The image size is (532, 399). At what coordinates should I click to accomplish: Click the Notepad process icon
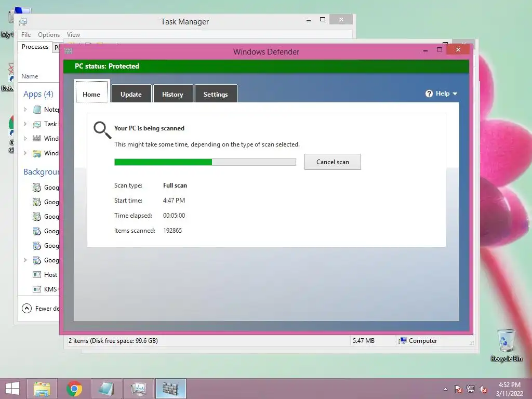point(37,109)
